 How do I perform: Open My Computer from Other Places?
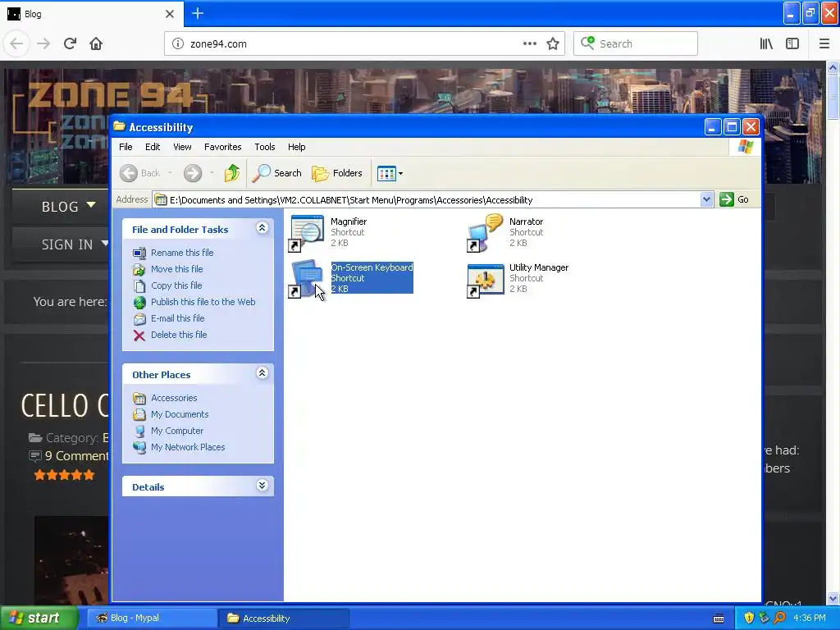tap(177, 431)
